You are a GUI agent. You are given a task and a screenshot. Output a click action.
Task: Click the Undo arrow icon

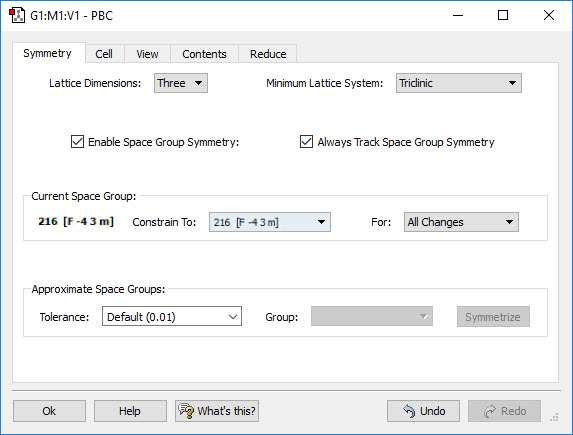click(409, 411)
